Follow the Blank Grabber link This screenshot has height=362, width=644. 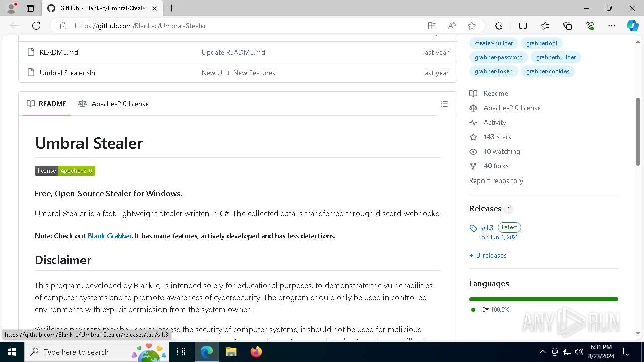(110, 236)
